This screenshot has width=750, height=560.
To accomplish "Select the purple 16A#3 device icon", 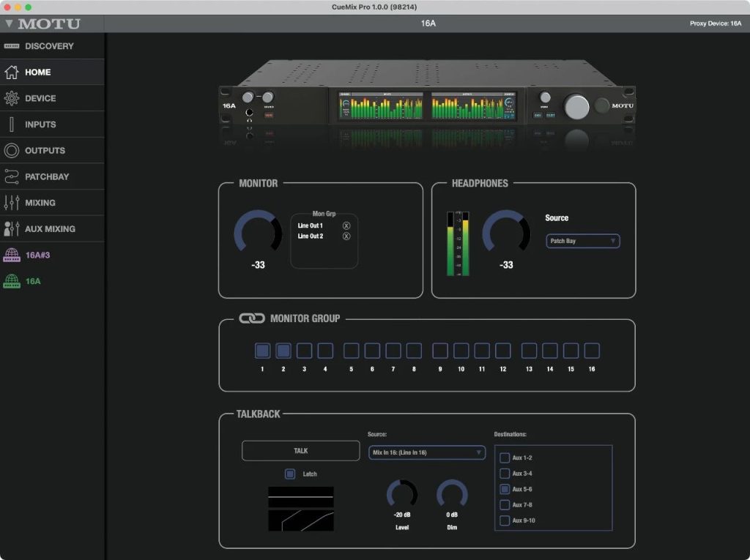I will tap(11, 255).
